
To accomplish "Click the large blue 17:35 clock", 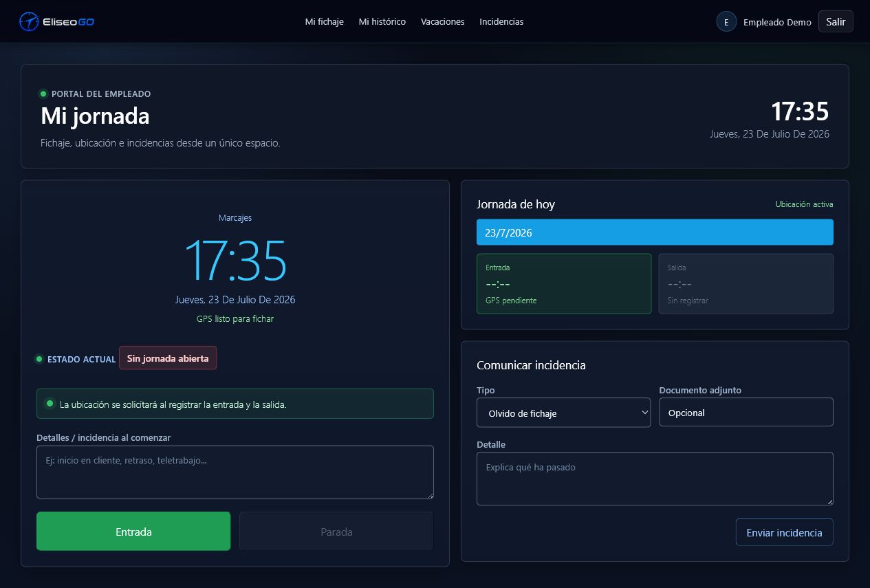I will 235,260.
